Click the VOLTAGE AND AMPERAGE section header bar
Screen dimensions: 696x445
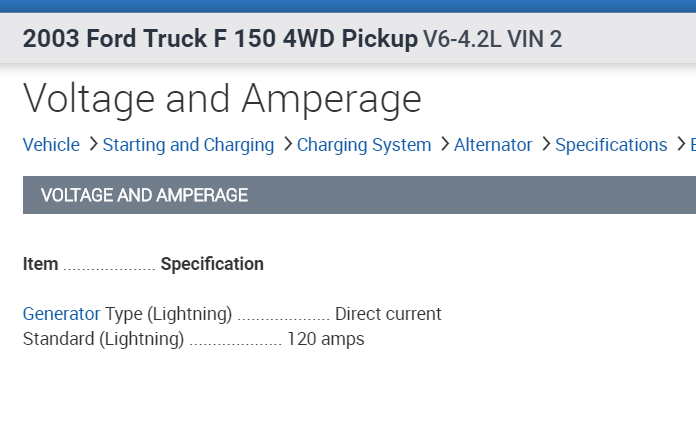point(359,195)
